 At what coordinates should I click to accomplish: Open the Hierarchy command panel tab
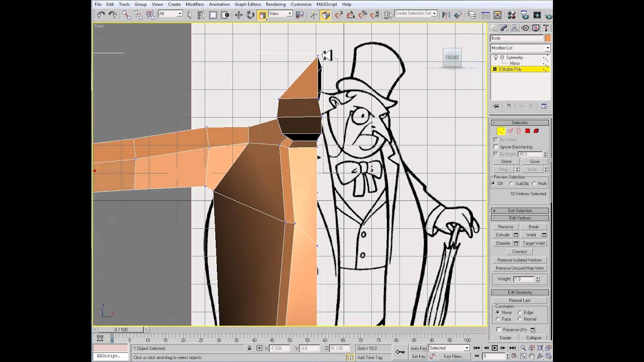click(514, 28)
